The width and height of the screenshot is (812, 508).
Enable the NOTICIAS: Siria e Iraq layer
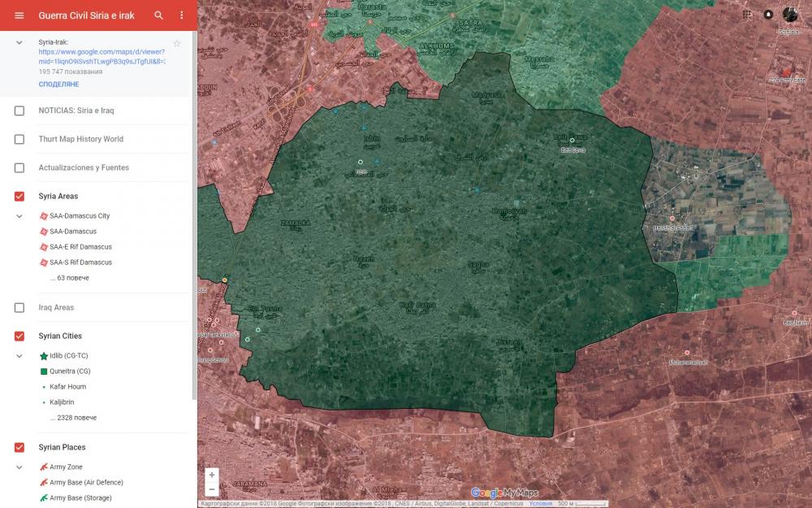pos(19,111)
